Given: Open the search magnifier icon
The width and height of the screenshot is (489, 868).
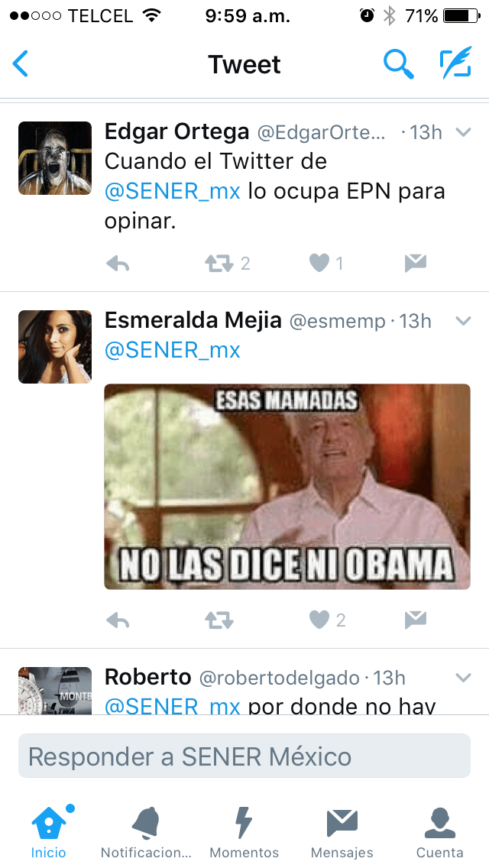Looking at the screenshot, I should (398, 64).
